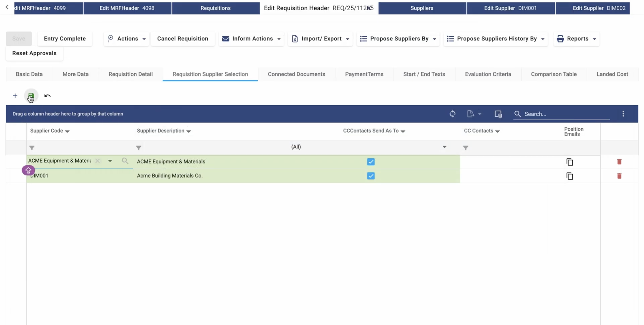
Task: Open the Reports dropdown
Action: (576, 39)
